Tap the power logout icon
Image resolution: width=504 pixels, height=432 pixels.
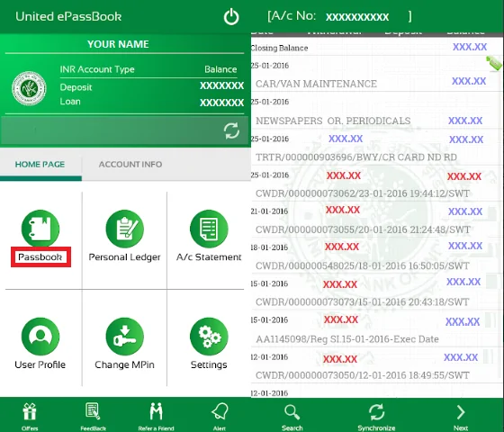tap(231, 17)
